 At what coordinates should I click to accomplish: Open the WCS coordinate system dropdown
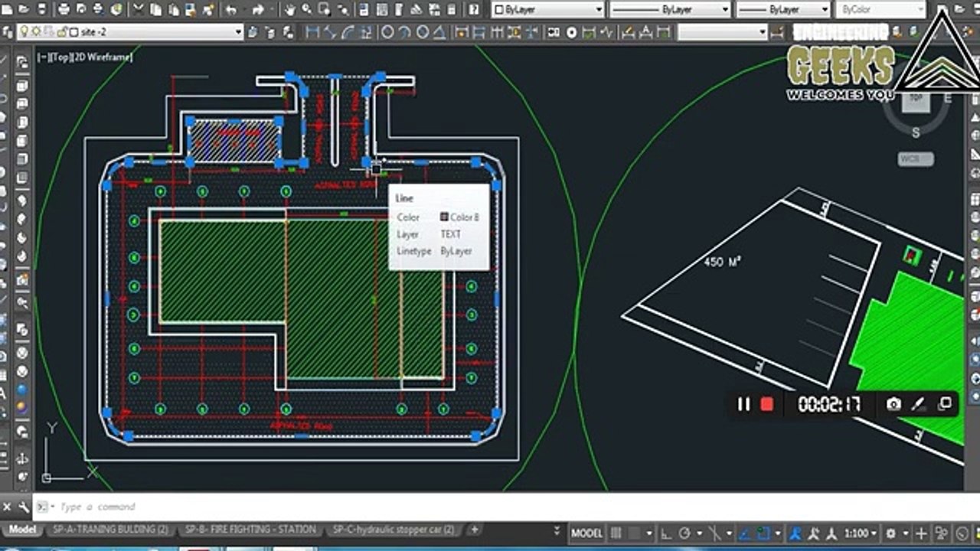point(916,159)
